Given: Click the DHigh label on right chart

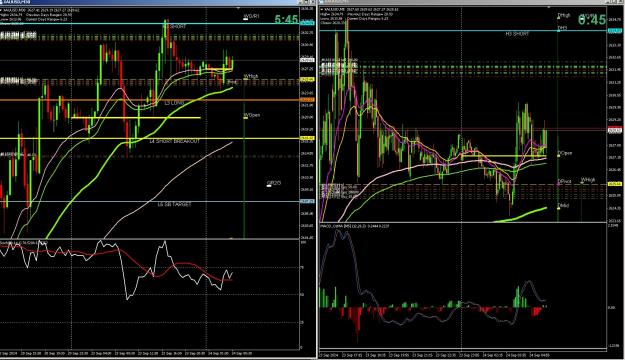Looking at the screenshot, I should coord(564,16).
